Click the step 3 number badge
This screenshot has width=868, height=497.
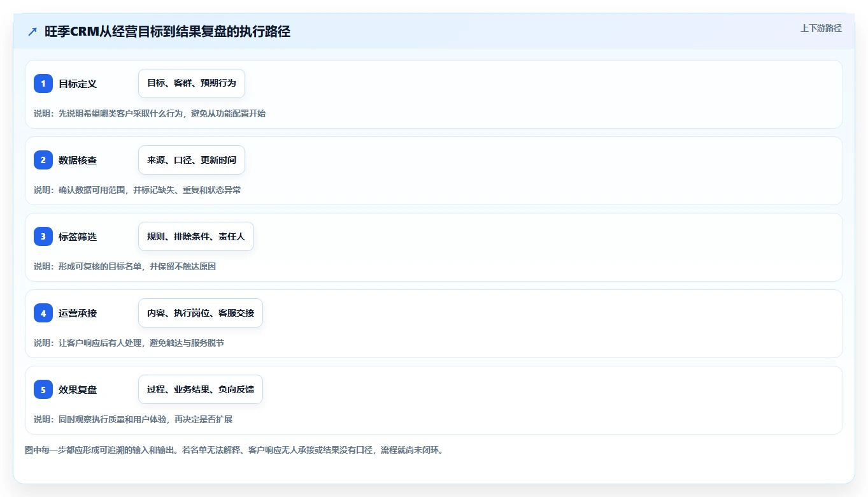tap(43, 236)
